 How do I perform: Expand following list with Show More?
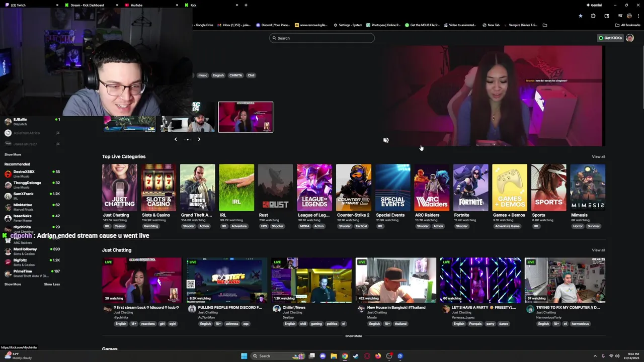13,155
